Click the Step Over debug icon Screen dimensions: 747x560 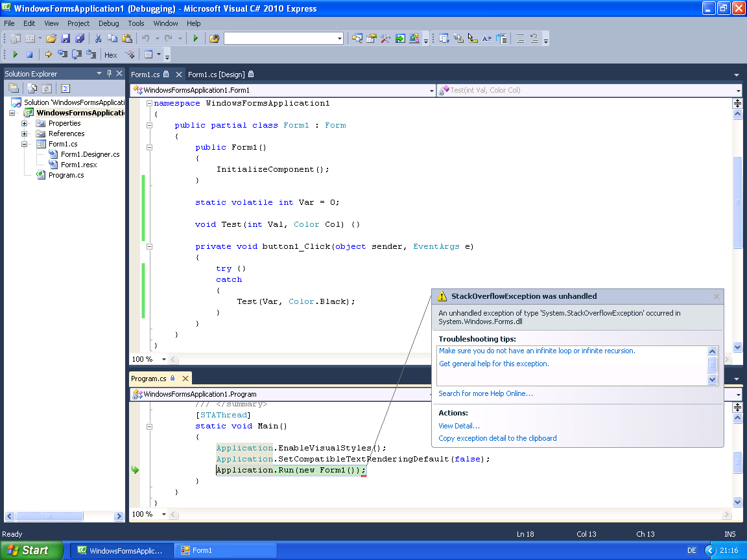point(77,54)
